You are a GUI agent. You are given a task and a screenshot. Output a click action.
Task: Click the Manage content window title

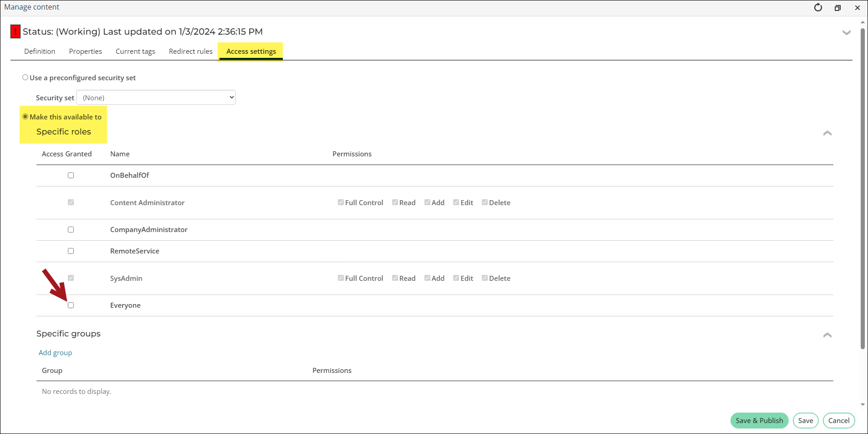click(32, 7)
